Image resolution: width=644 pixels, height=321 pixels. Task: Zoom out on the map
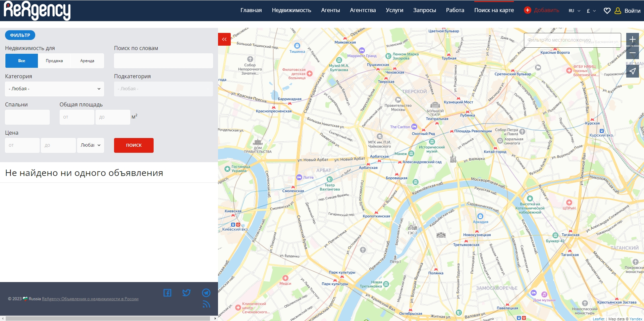[632, 53]
